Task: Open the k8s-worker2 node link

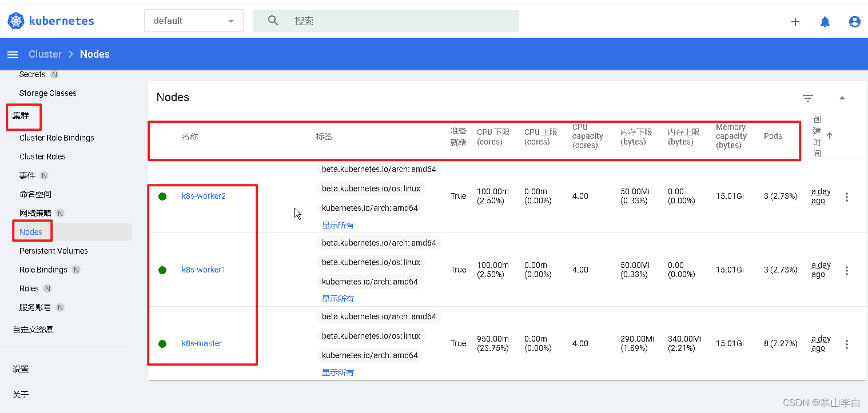Action: tap(204, 196)
